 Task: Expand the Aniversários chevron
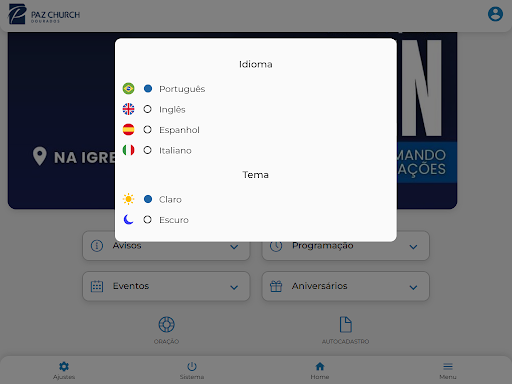413,287
